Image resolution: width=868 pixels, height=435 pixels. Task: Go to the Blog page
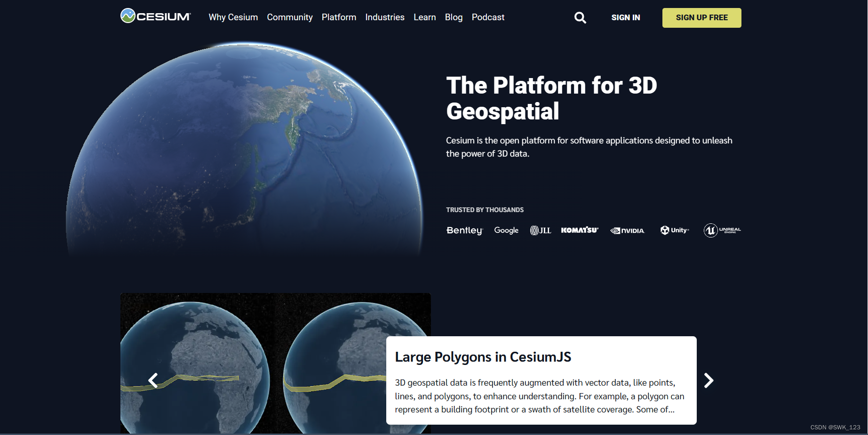pos(454,17)
